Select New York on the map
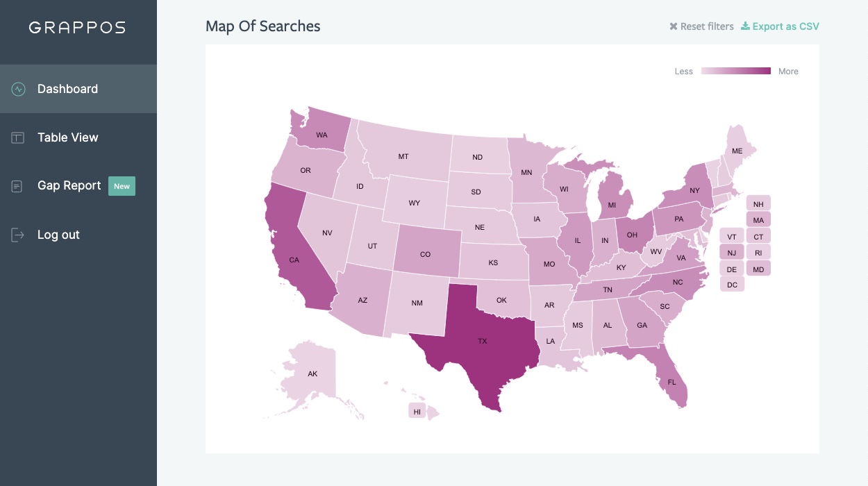This screenshot has width=868, height=486. coord(693,190)
